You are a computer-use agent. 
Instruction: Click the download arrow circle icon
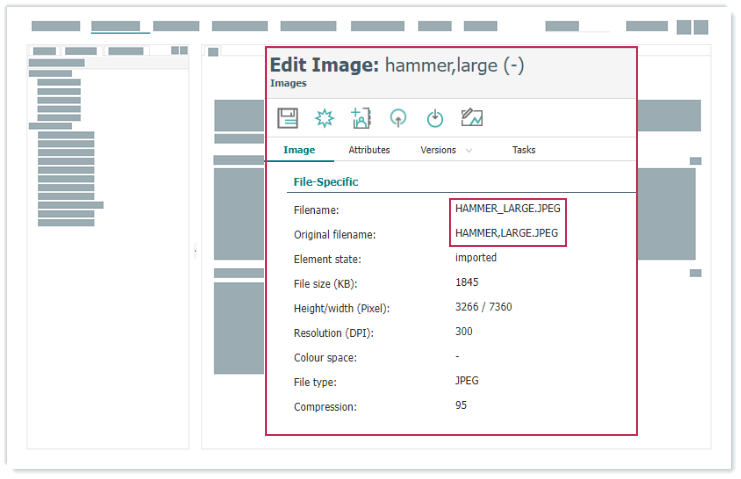(x=434, y=118)
